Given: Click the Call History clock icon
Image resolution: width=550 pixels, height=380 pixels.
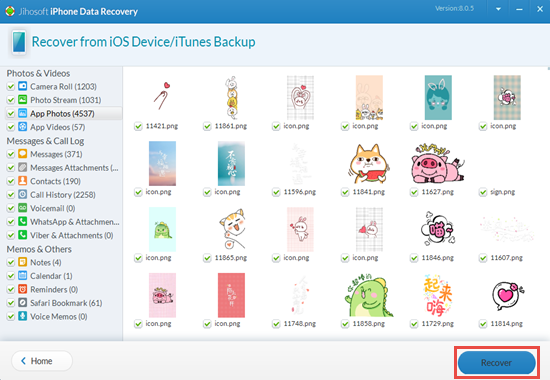Looking at the screenshot, I should pos(22,194).
